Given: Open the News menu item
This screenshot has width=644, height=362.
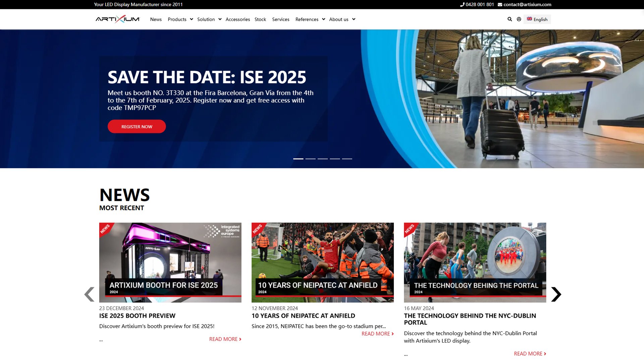Looking at the screenshot, I should click(x=156, y=19).
